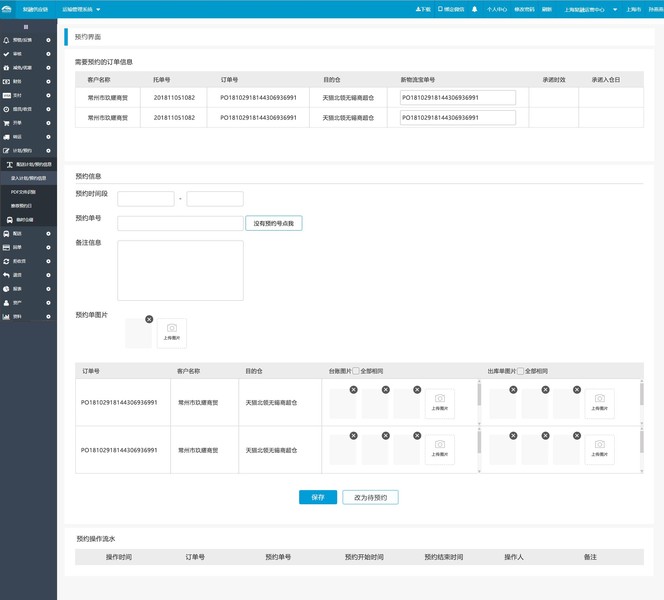
Task: Click the 改为待预约 button
Action: click(371, 498)
